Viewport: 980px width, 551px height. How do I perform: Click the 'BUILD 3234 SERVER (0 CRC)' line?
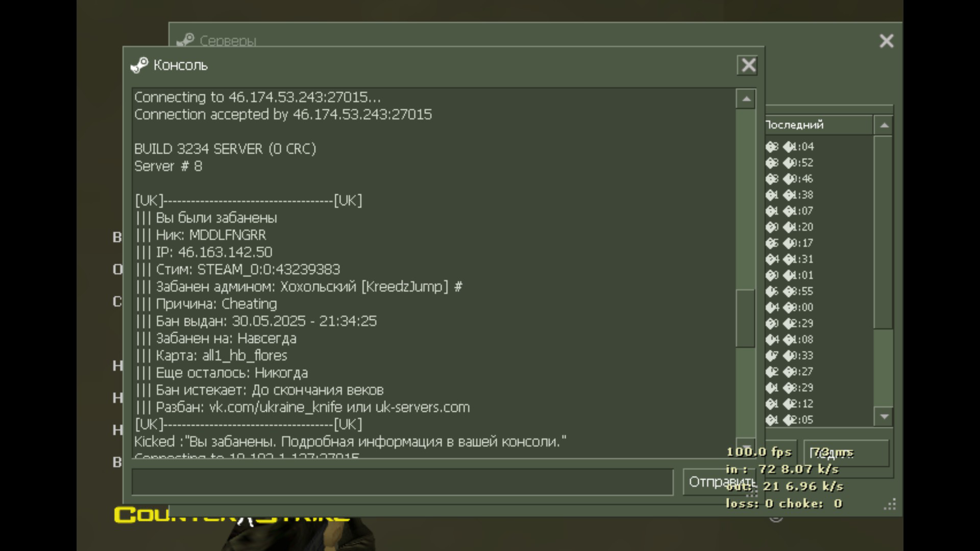(x=225, y=149)
